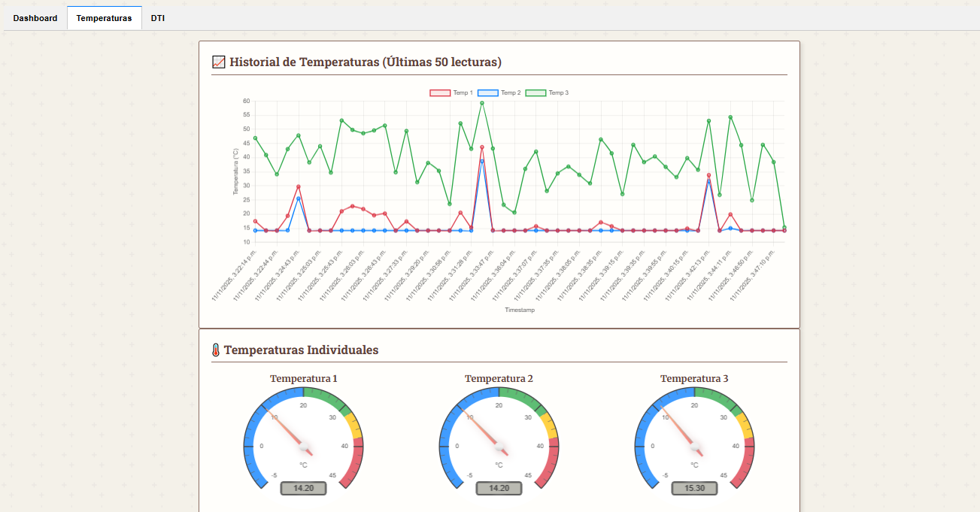The width and height of the screenshot is (980, 512).
Task: Hide the Temp 2 series via legend
Action: point(499,93)
